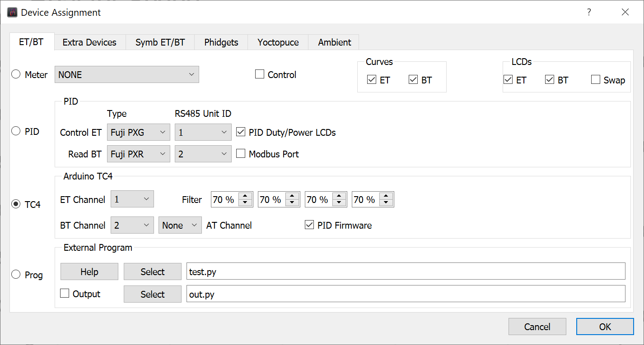Click the test.py program path field
Screen dimensions: 644x345
click(x=405, y=271)
